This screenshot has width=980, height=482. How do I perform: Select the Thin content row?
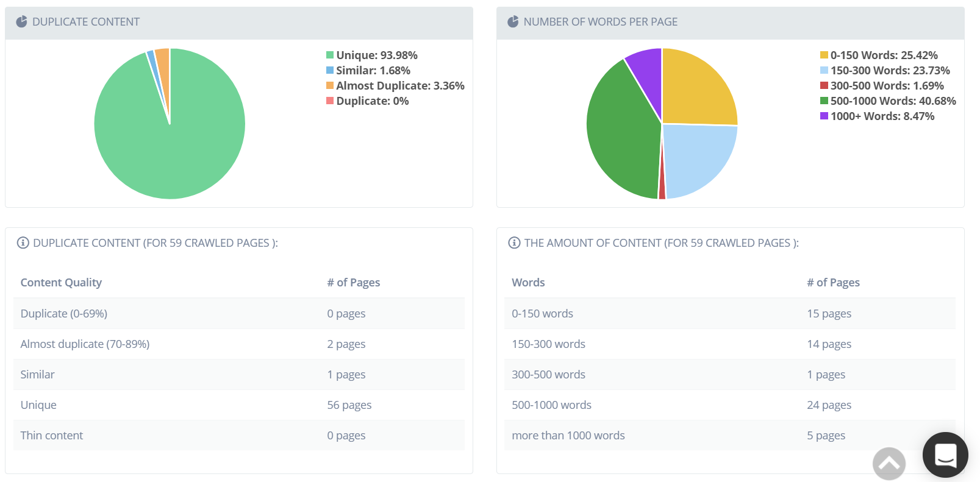pos(52,436)
